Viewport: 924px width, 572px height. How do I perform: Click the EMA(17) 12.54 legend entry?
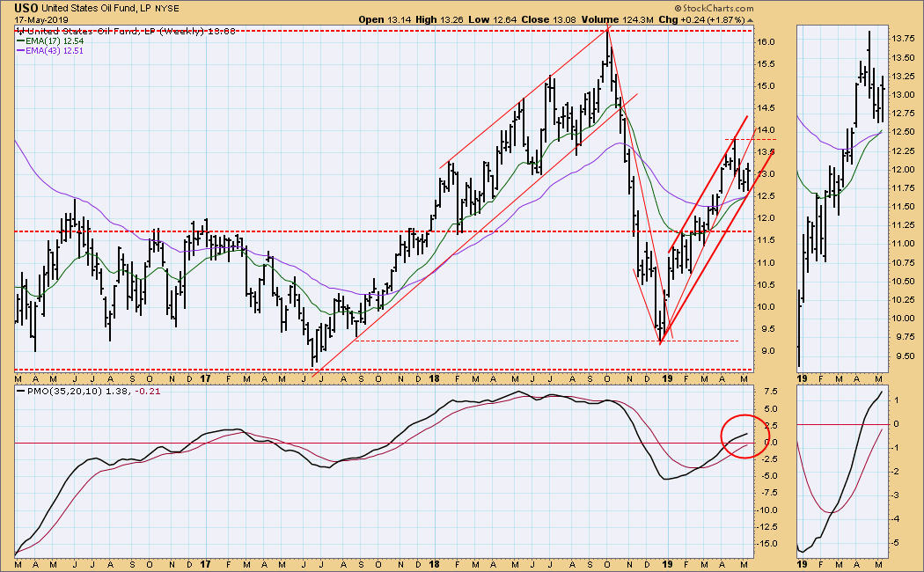[55, 41]
